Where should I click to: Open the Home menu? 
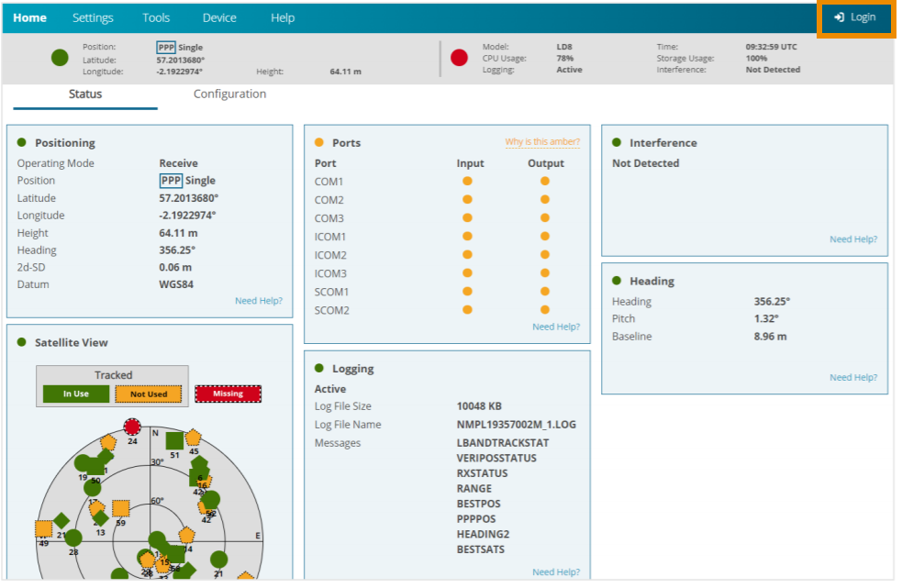[30, 17]
